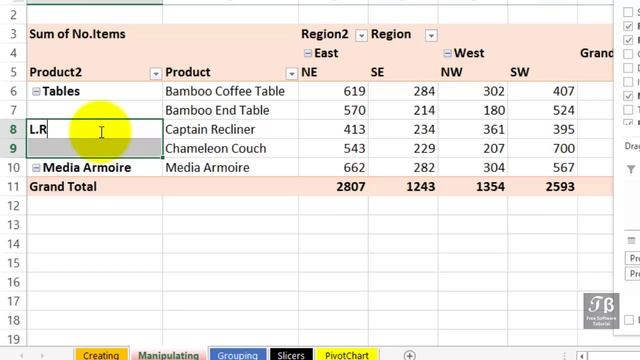Open the Product column filter dropdown
Viewport: 640px width, 360px height.
(x=291, y=73)
